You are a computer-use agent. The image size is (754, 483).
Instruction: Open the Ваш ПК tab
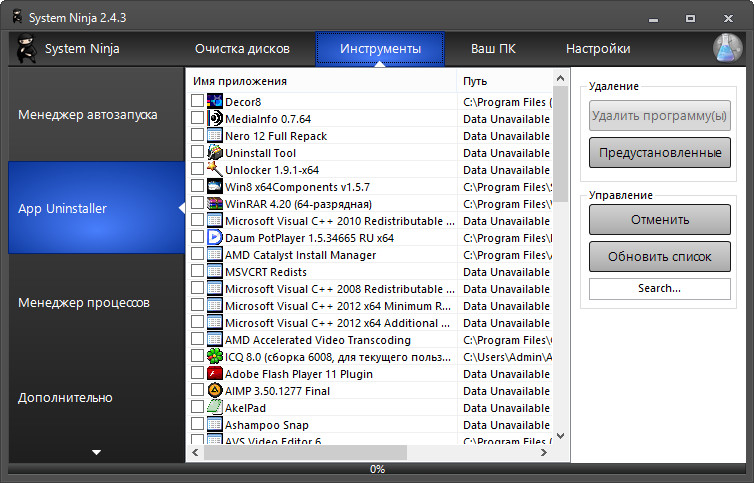tap(493, 49)
